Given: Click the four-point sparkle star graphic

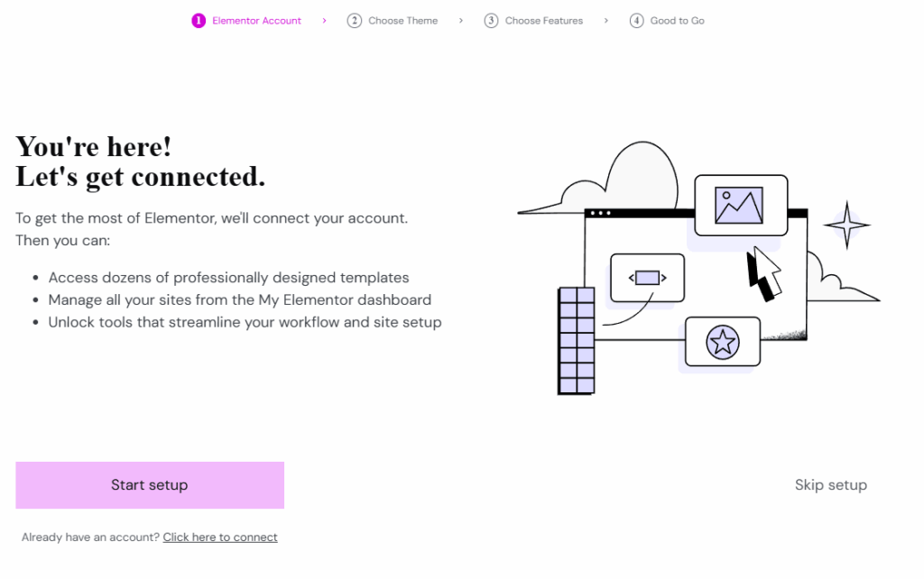Looking at the screenshot, I should pyautogui.click(x=846, y=225).
